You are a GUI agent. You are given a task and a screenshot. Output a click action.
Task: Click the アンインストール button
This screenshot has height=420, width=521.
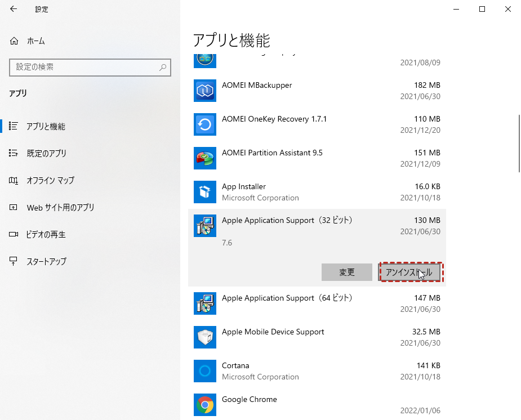409,272
